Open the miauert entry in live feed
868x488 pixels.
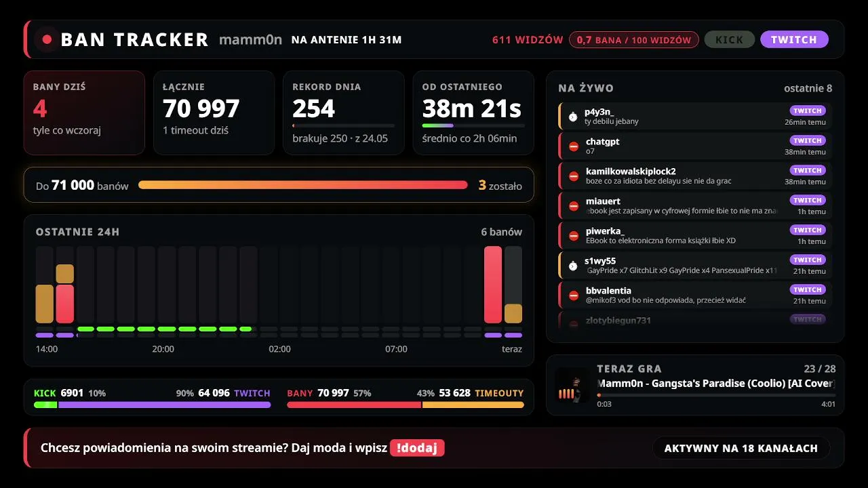click(x=695, y=206)
